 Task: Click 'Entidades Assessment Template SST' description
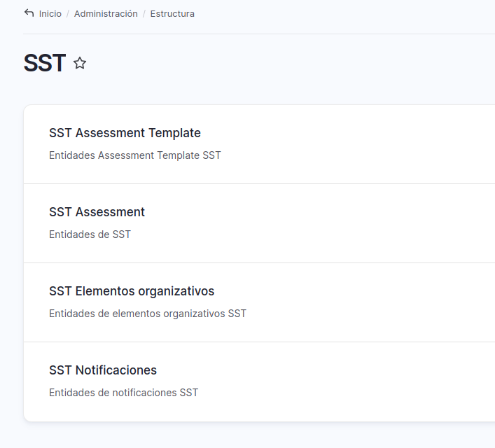point(135,155)
